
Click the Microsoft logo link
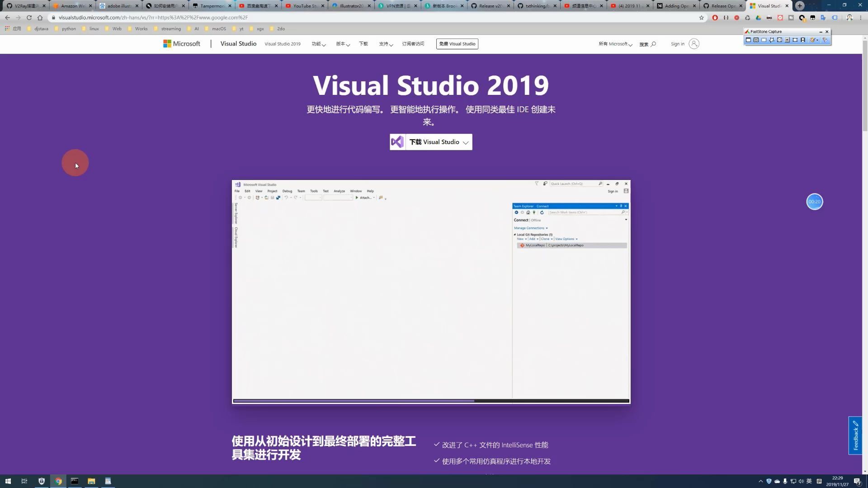182,44
